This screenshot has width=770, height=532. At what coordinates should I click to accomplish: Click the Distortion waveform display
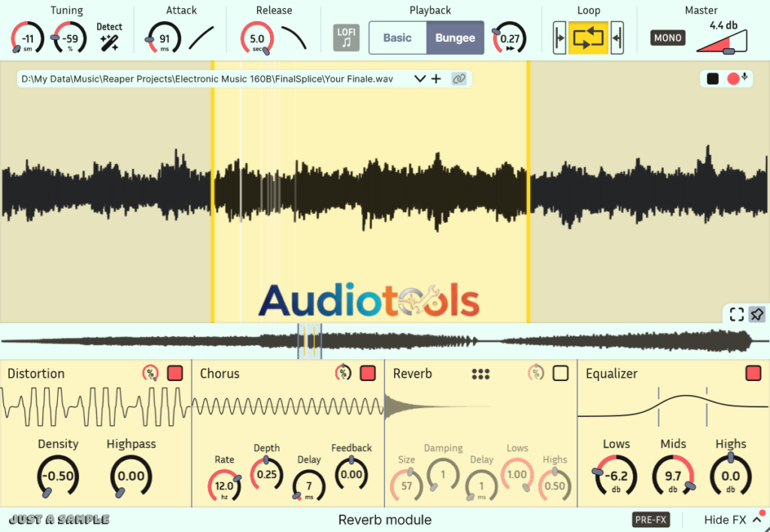tap(95, 407)
